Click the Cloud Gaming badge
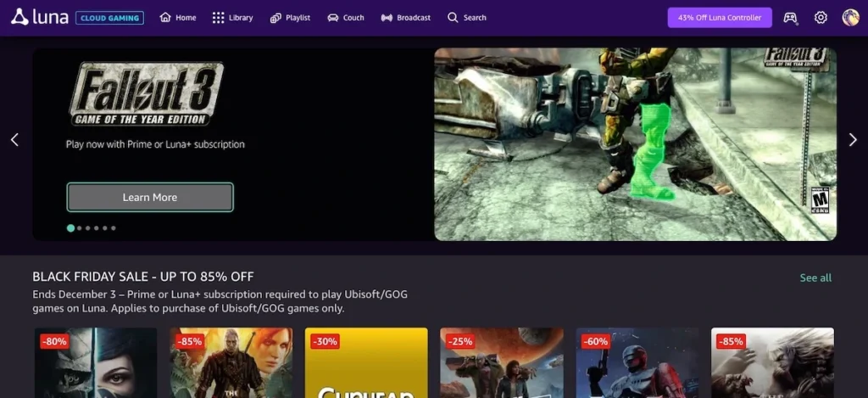 click(x=109, y=18)
